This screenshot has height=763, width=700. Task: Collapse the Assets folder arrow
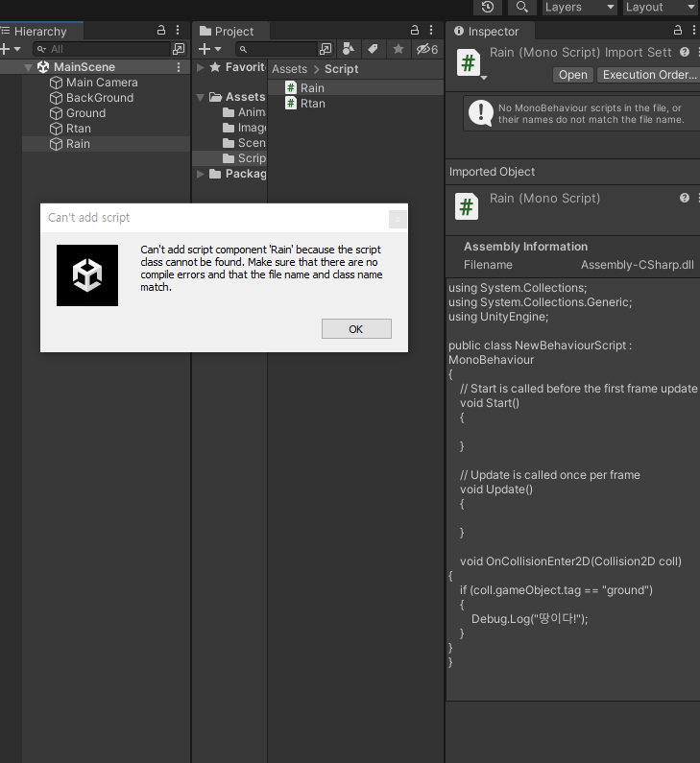200,97
